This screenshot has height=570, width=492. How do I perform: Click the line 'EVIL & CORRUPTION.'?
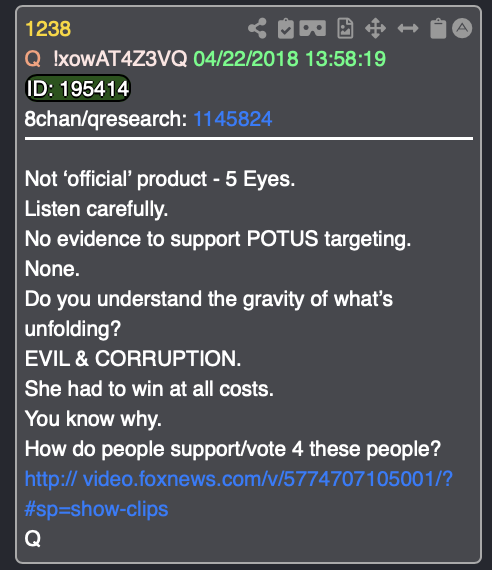tap(133, 359)
